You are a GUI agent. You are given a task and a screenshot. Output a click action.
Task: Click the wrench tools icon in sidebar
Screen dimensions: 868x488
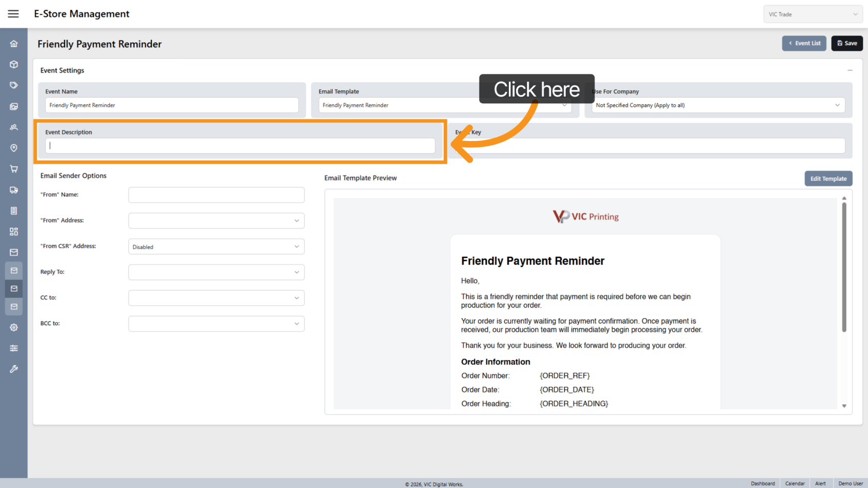[14, 369]
